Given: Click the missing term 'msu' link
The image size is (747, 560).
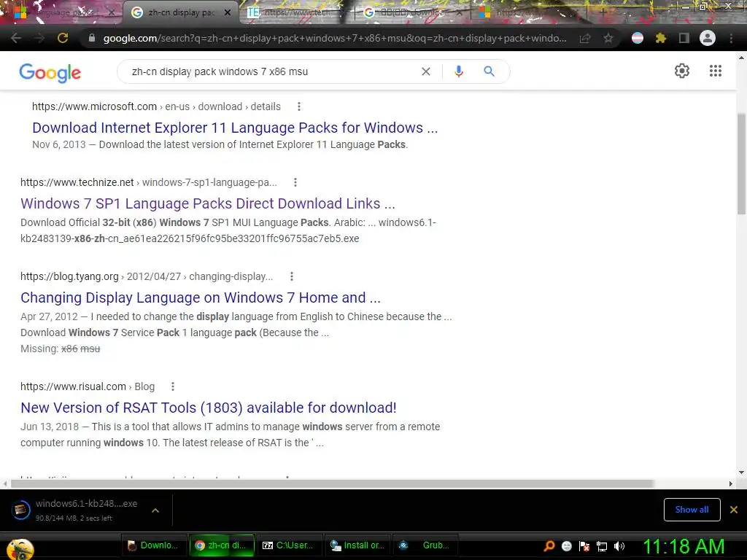Looking at the screenshot, I should tap(90, 349).
